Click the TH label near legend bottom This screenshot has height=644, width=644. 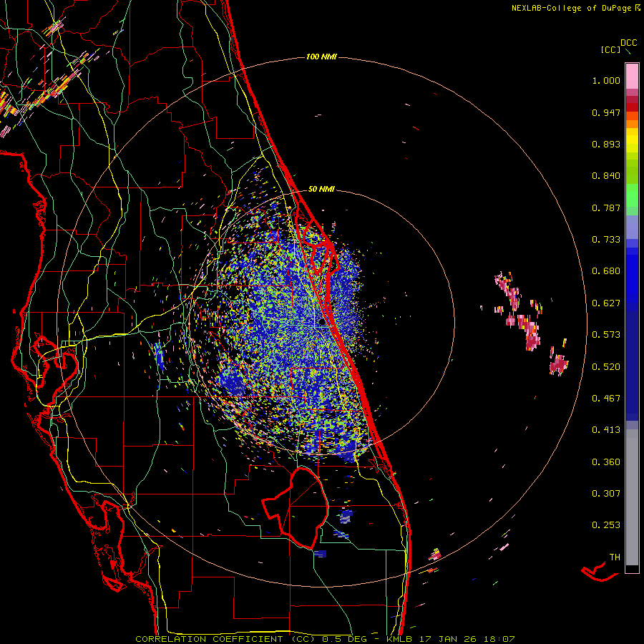pos(615,557)
